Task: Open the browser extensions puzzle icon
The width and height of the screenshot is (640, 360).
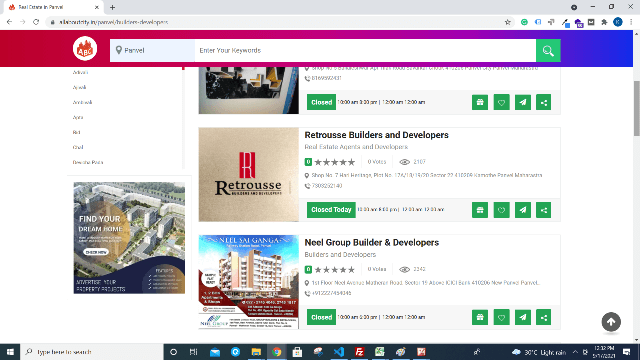Action: 604,22
